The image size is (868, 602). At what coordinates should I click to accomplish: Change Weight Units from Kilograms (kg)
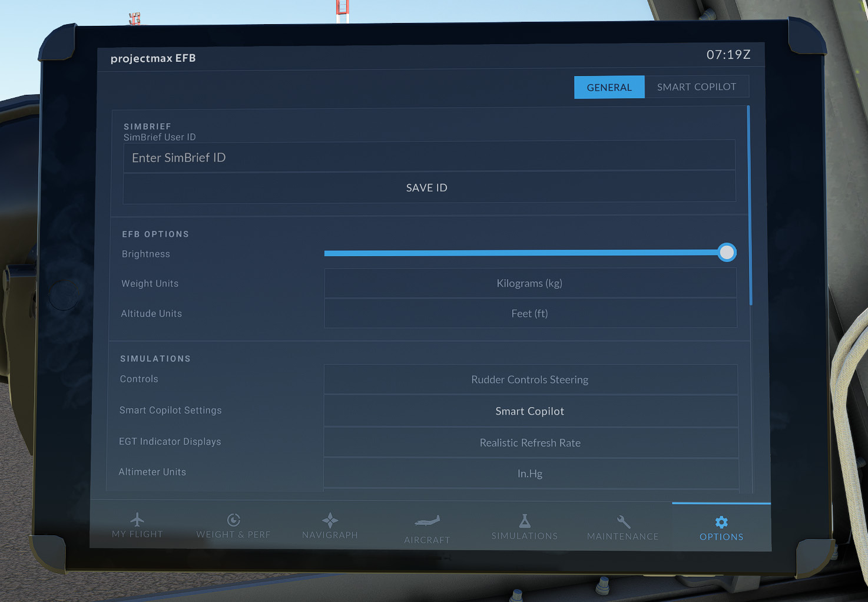(530, 283)
